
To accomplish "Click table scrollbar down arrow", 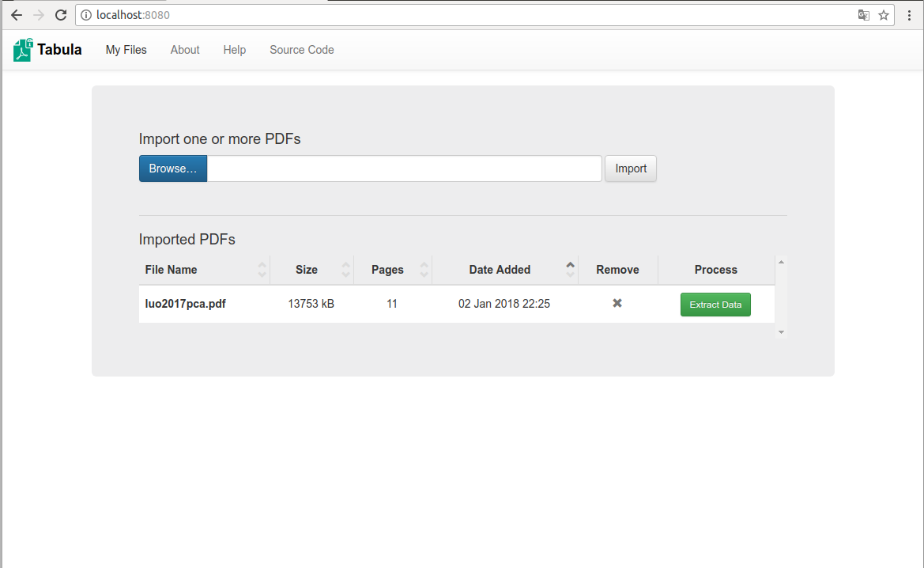I will [x=781, y=332].
